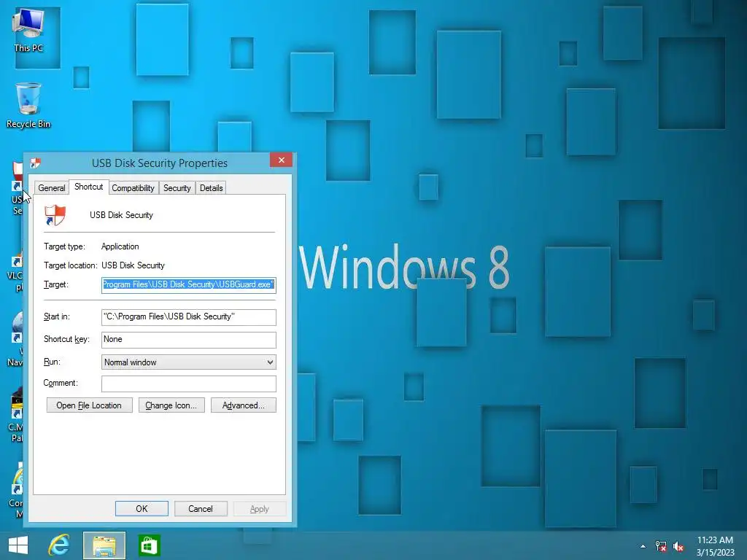Select USB Disk Security desktop shortcut
The height and width of the screenshot is (560, 747).
[18, 188]
